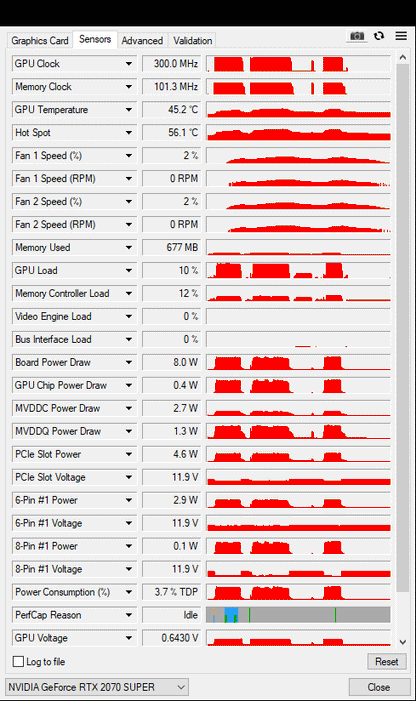This screenshot has width=416, height=701.
Task: Switch to the Graphics Card tab
Action: (x=40, y=40)
